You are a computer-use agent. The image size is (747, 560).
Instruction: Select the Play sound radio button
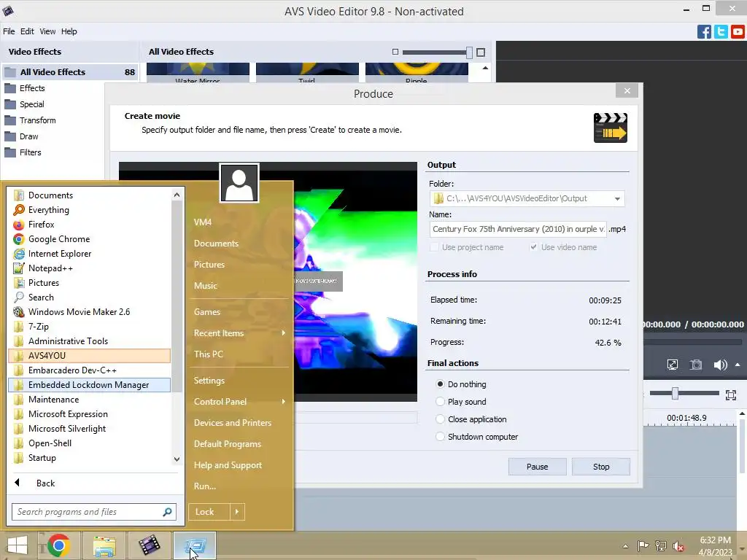click(x=440, y=402)
